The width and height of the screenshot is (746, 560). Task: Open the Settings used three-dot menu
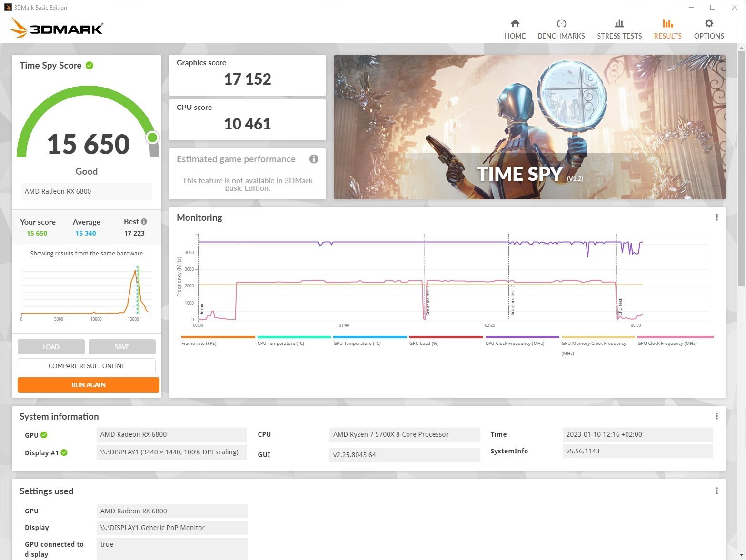click(716, 491)
